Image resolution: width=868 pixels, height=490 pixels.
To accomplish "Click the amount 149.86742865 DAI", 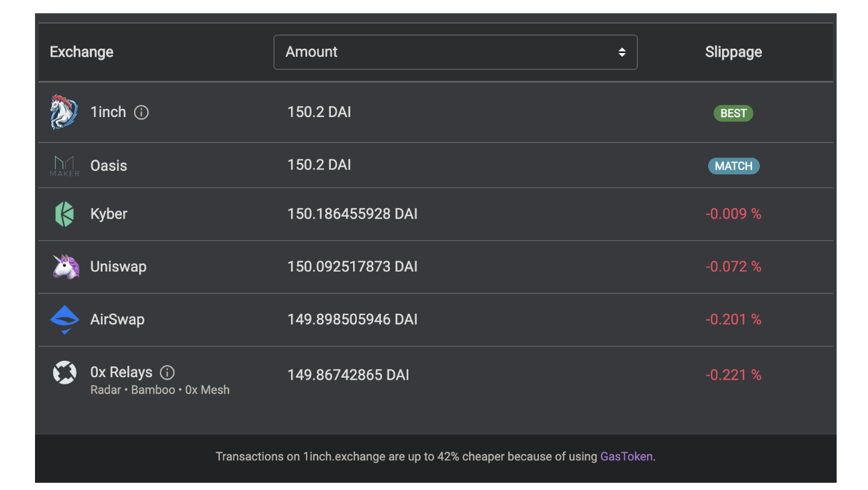I will pos(348,375).
